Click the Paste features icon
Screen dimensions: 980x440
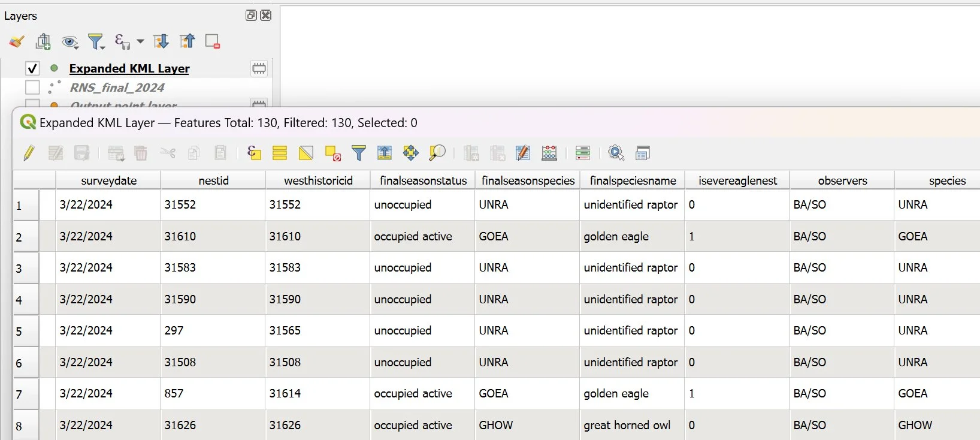[220, 153]
